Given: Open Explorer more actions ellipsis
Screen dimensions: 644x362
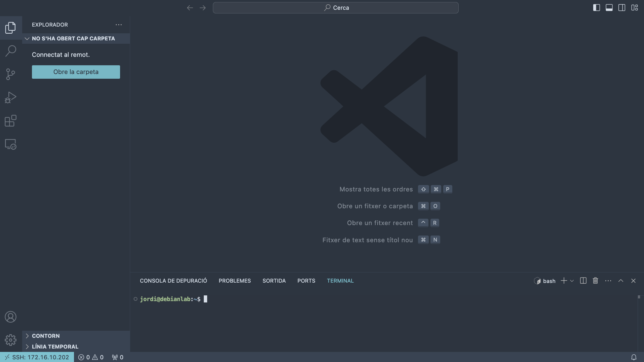Looking at the screenshot, I should pyautogui.click(x=119, y=25).
